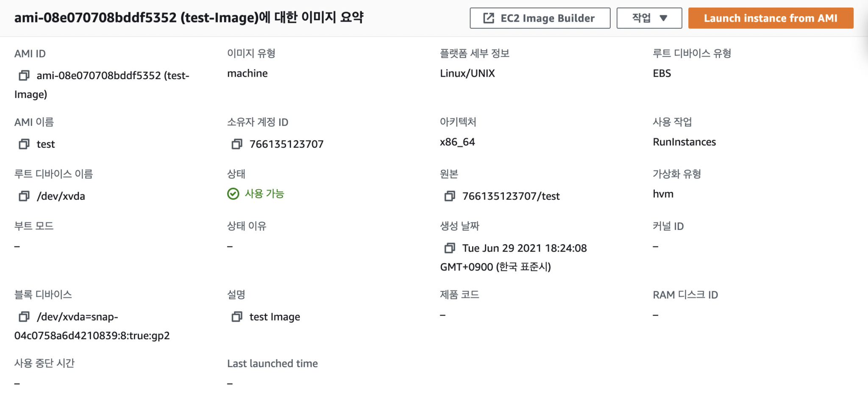Click the hvm virtualization type value
Image resolution: width=868 pixels, height=395 pixels.
[662, 193]
